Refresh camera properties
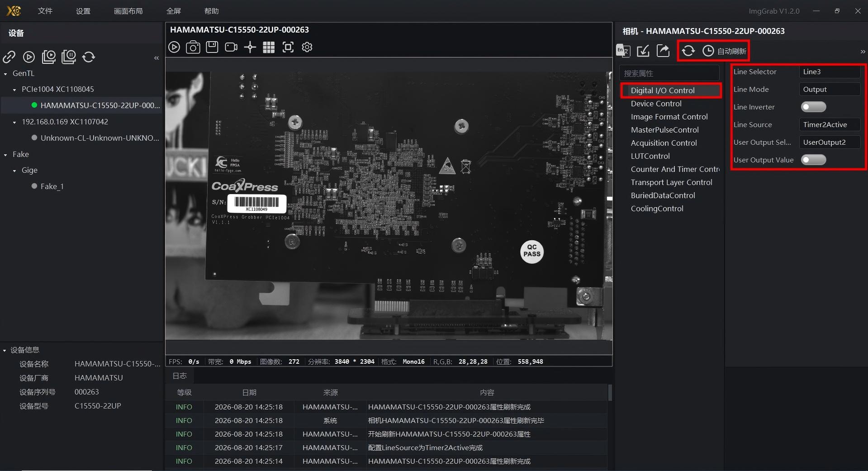Image resolution: width=868 pixels, height=471 pixels. point(688,51)
